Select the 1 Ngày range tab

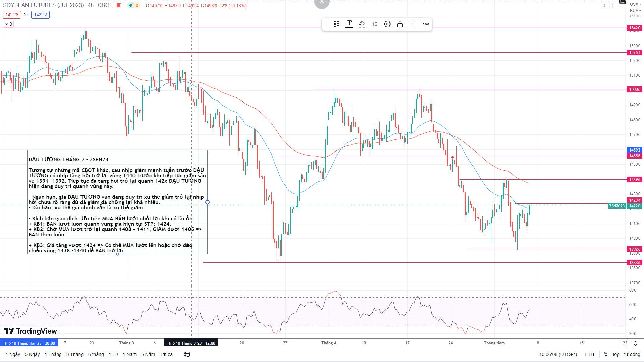pos(13,354)
